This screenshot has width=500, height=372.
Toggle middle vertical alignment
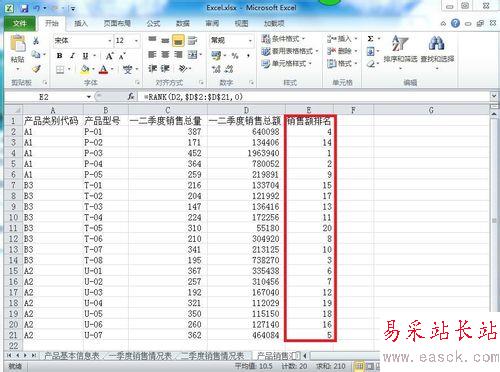click(x=165, y=40)
